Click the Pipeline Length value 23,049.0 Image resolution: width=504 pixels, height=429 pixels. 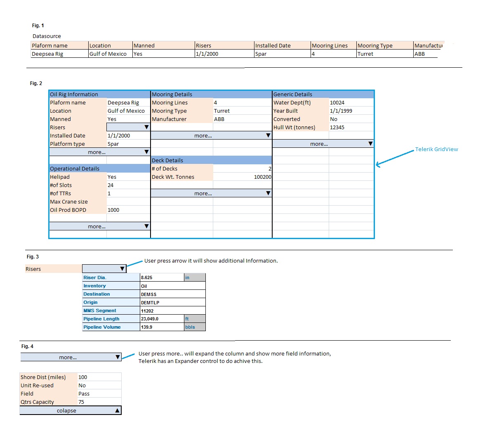[162, 319]
